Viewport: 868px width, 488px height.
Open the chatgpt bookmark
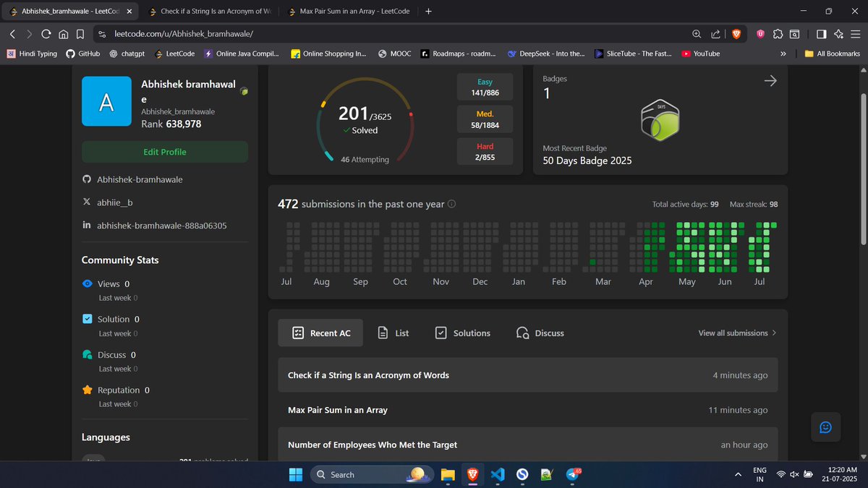point(129,53)
